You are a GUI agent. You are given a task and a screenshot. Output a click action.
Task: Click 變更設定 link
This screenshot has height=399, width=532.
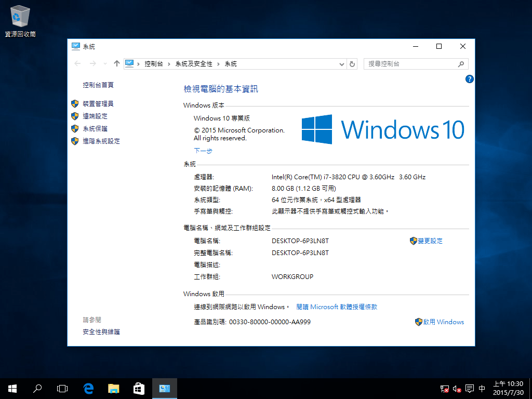(x=430, y=241)
